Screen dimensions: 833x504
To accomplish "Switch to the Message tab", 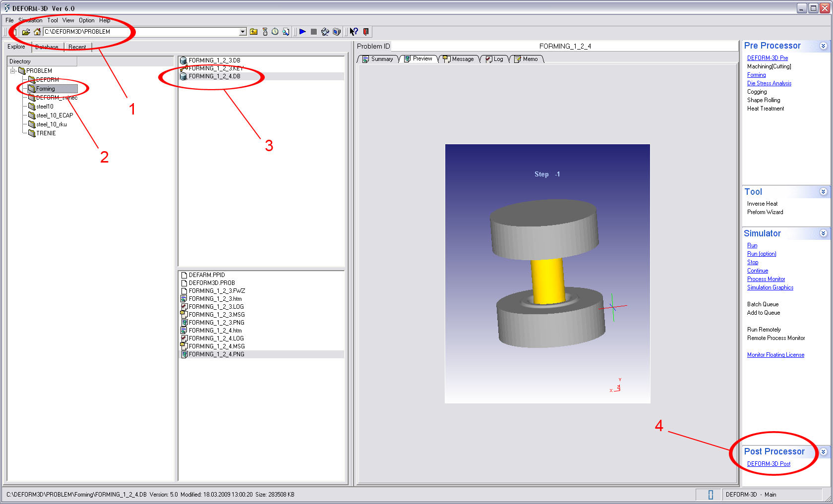I will 459,59.
